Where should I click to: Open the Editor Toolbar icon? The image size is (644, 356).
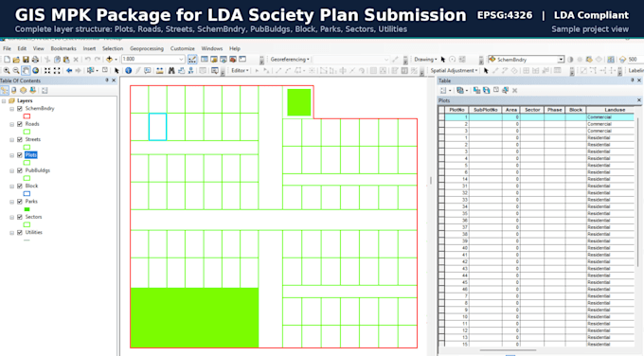192,60
